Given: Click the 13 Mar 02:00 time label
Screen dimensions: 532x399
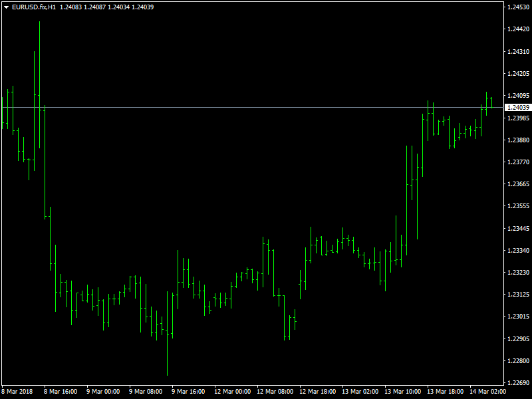Looking at the screenshot, I should pyautogui.click(x=360, y=391).
